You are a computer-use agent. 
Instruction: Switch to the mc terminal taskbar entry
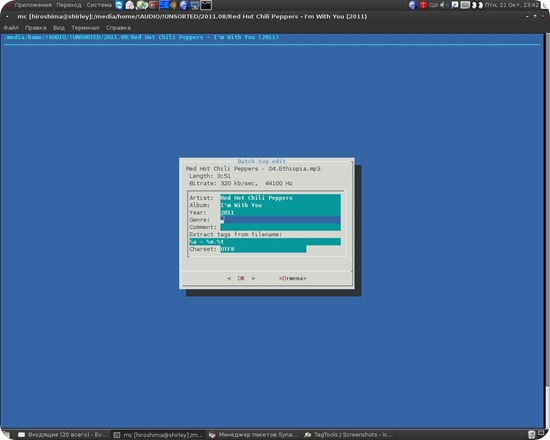point(159,435)
